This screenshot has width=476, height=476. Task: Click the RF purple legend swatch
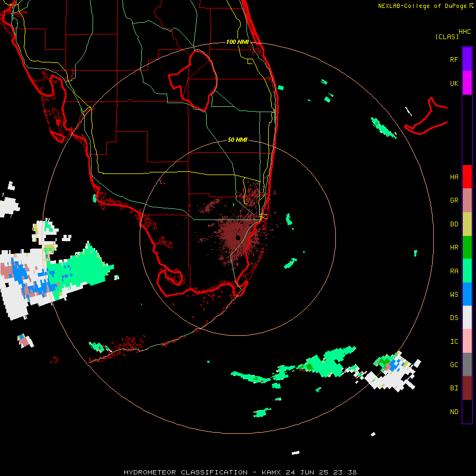[467, 59]
